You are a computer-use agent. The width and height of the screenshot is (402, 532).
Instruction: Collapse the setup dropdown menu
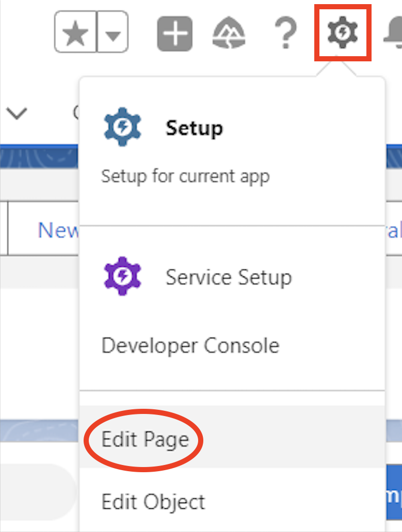pyautogui.click(x=342, y=32)
